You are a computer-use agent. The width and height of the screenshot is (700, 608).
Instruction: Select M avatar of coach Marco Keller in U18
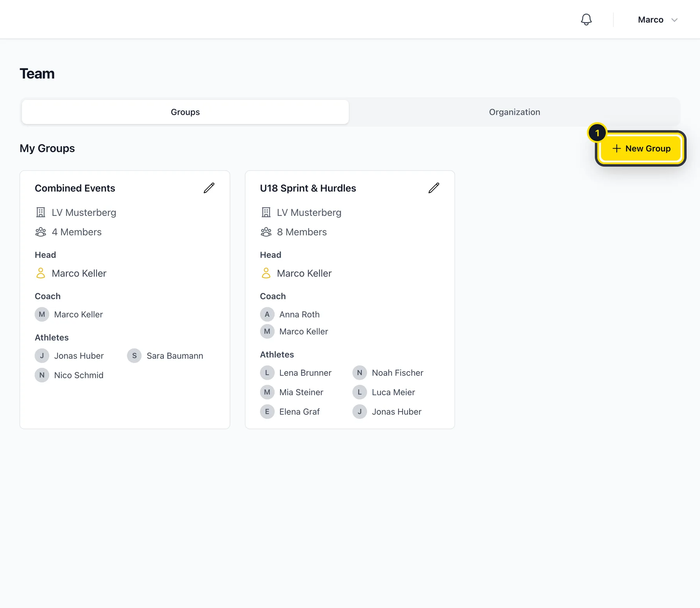click(267, 331)
